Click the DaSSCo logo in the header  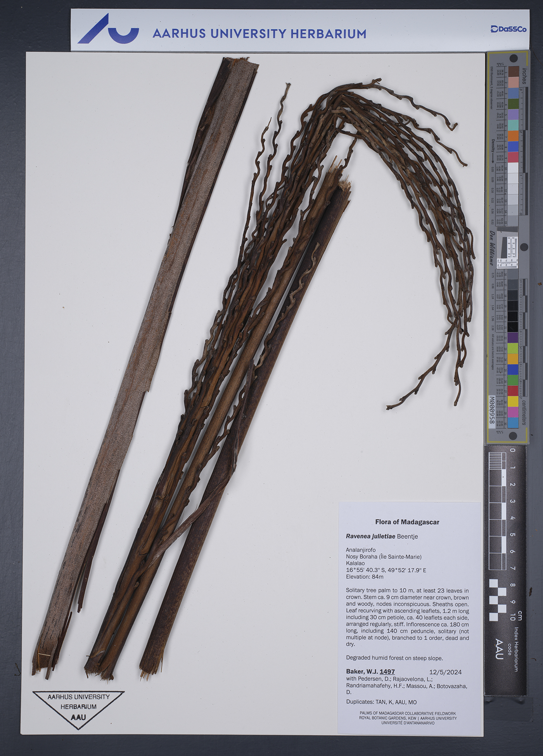[x=508, y=29]
